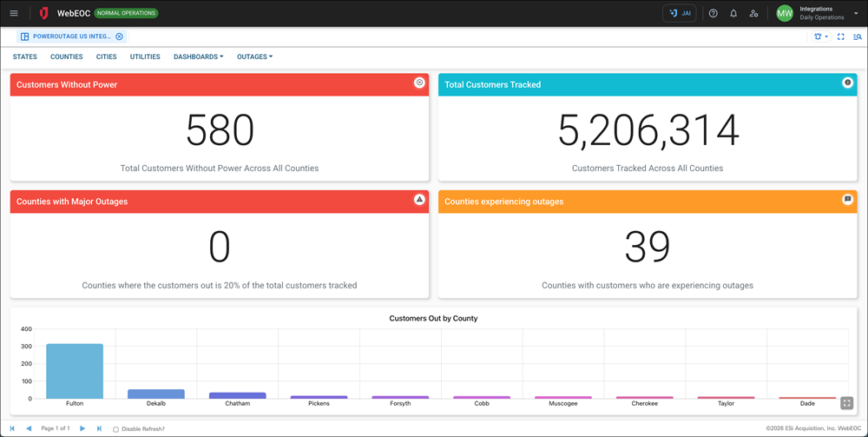Open the alarm bell dropdown in toolbar
The width and height of the screenshot is (868, 437).
coord(820,36)
